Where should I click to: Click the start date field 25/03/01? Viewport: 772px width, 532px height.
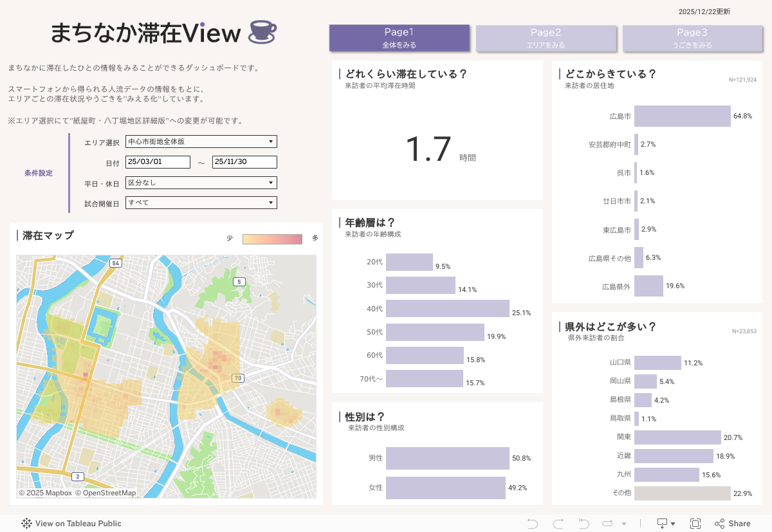[x=158, y=162]
